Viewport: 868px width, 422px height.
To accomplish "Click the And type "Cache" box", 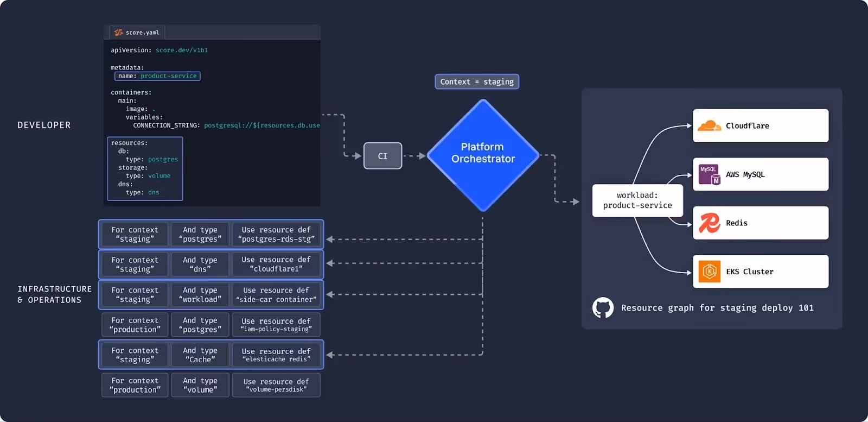I will [x=200, y=355].
